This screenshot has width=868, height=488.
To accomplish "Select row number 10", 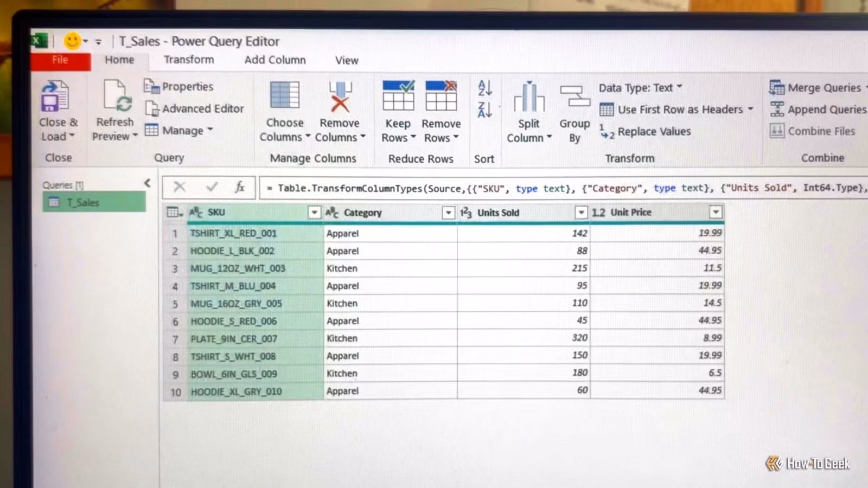I will click(x=175, y=391).
